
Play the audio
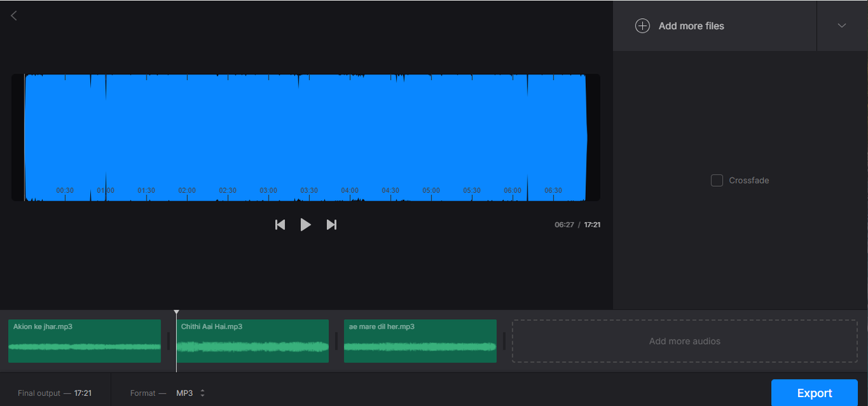[306, 225]
